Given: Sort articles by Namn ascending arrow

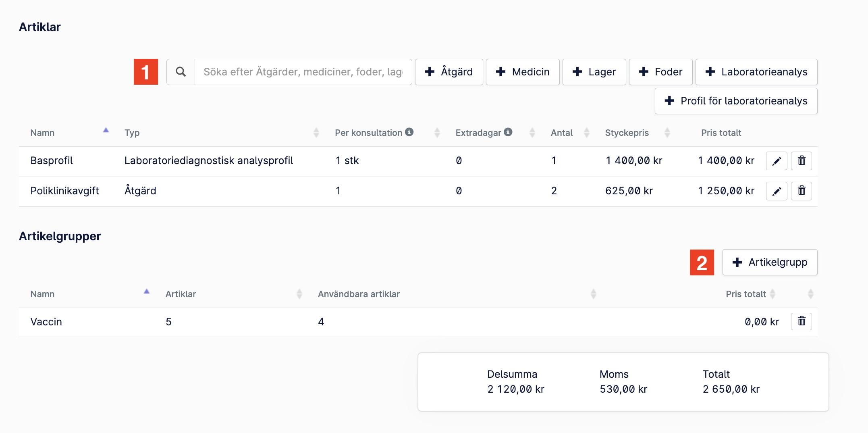Looking at the screenshot, I should tap(106, 130).
